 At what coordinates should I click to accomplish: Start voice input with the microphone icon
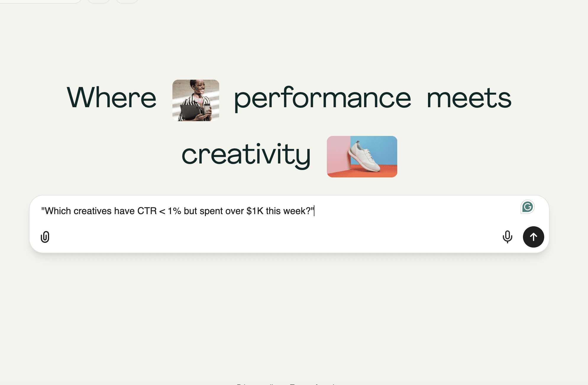[x=507, y=237]
